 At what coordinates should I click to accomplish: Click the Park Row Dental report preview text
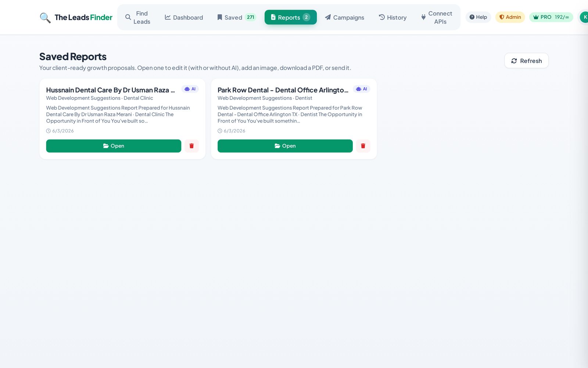tap(290, 114)
